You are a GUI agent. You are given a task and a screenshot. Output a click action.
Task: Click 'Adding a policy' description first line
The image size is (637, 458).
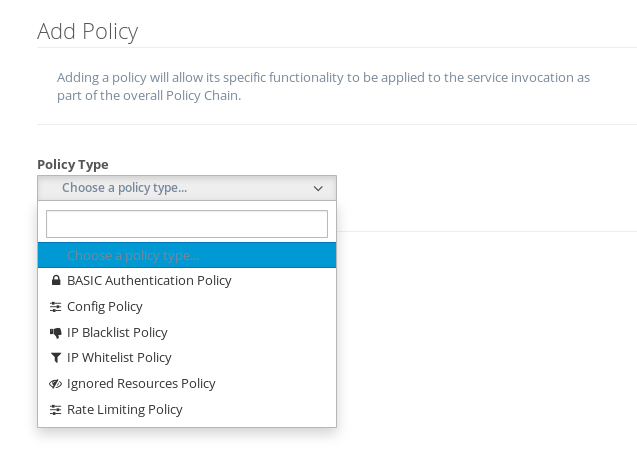[323, 77]
